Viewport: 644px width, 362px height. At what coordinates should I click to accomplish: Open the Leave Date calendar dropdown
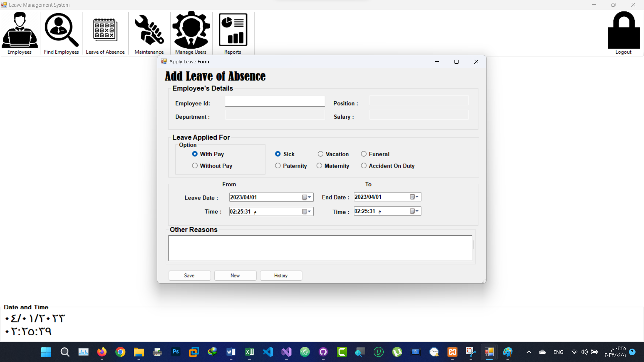[308, 197]
